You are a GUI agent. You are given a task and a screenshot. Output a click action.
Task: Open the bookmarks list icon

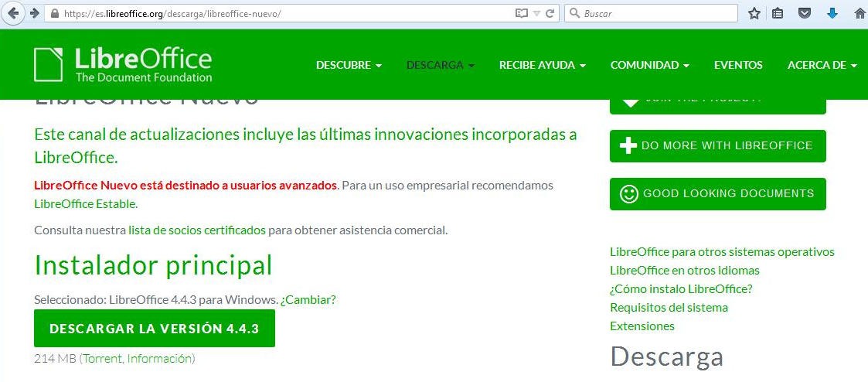(778, 14)
